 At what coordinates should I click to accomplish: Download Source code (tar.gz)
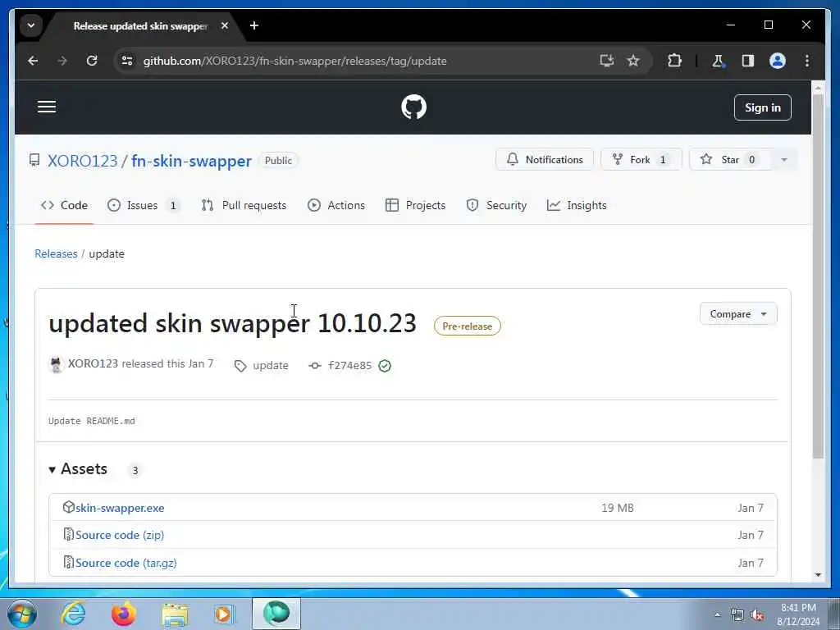click(126, 563)
